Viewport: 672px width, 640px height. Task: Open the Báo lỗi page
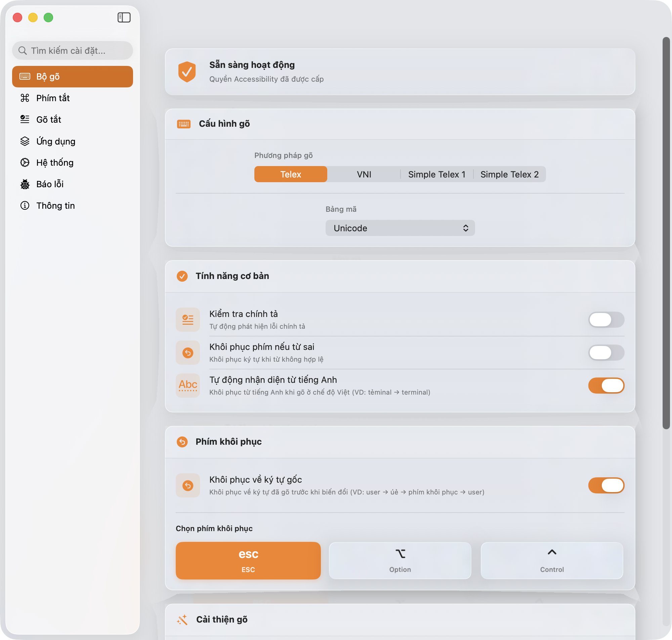[72, 184]
